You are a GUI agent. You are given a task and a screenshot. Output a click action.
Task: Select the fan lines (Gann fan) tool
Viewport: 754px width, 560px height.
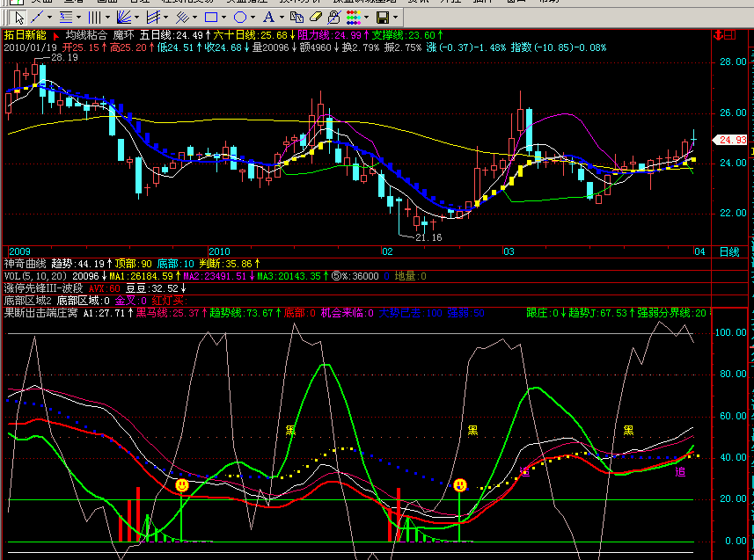pos(123,18)
